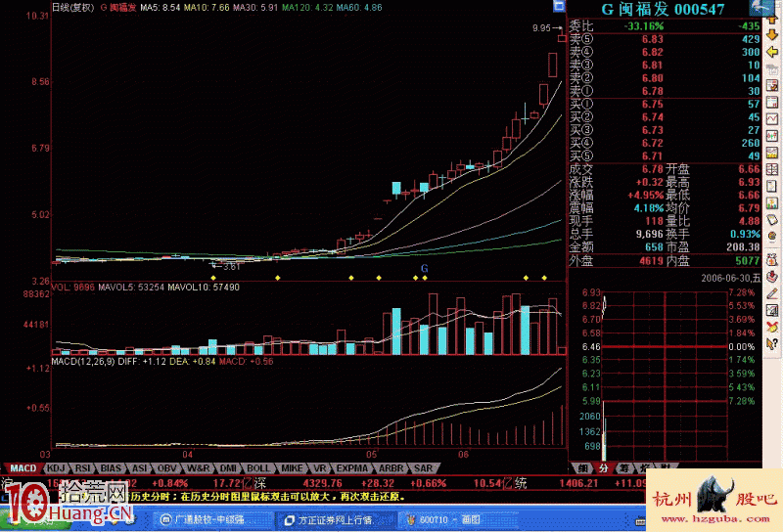Switch to the BIAS indicator tab
The height and width of the screenshot is (532, 783).
coord(111,468)
